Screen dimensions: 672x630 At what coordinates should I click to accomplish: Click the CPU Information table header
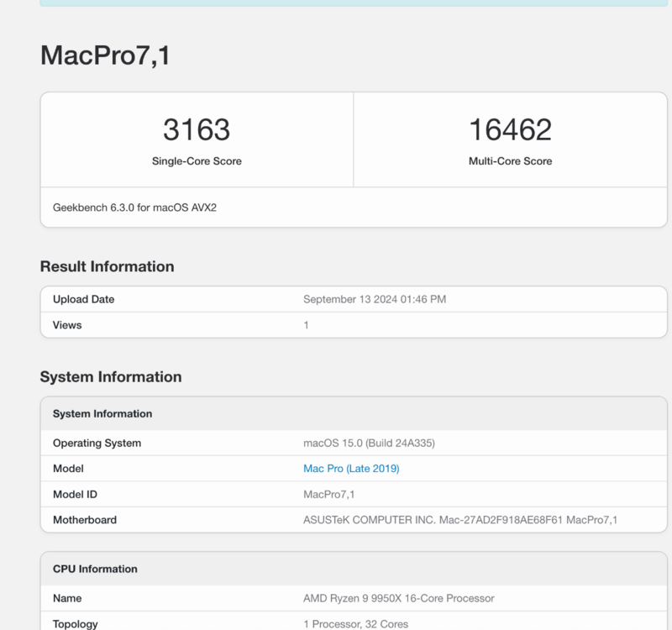pos(95,569)
